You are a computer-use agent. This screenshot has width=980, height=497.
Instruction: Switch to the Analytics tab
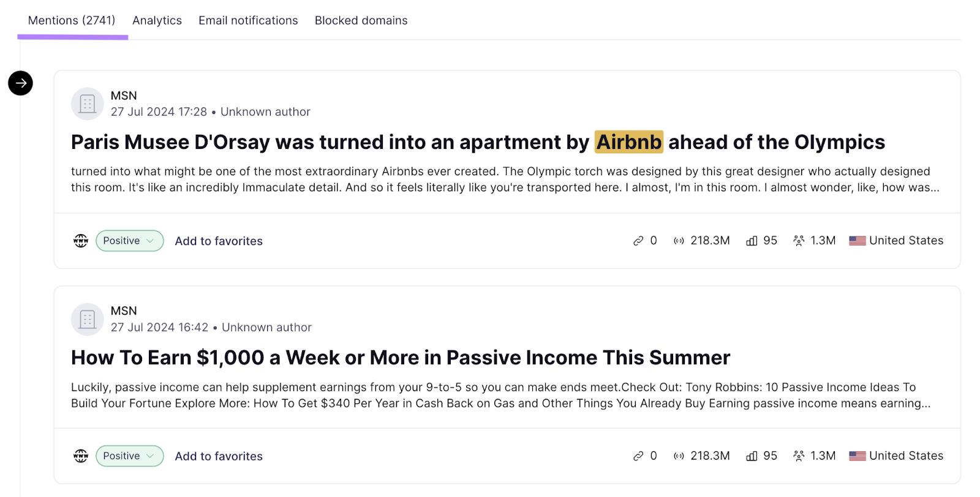pos(157,20)
